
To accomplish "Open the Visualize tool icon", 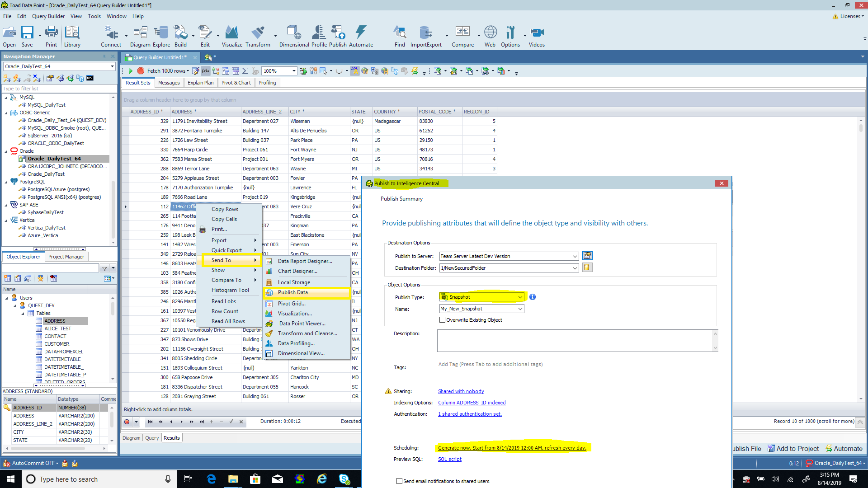I will [x=232, y=36].
